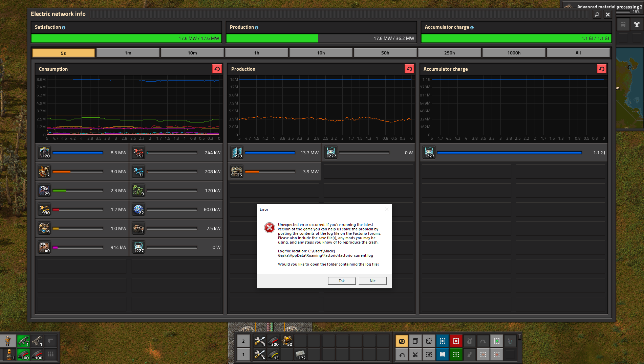Click the log file location text
Viewport: 644px width, 364px height.
coord(325,253)
